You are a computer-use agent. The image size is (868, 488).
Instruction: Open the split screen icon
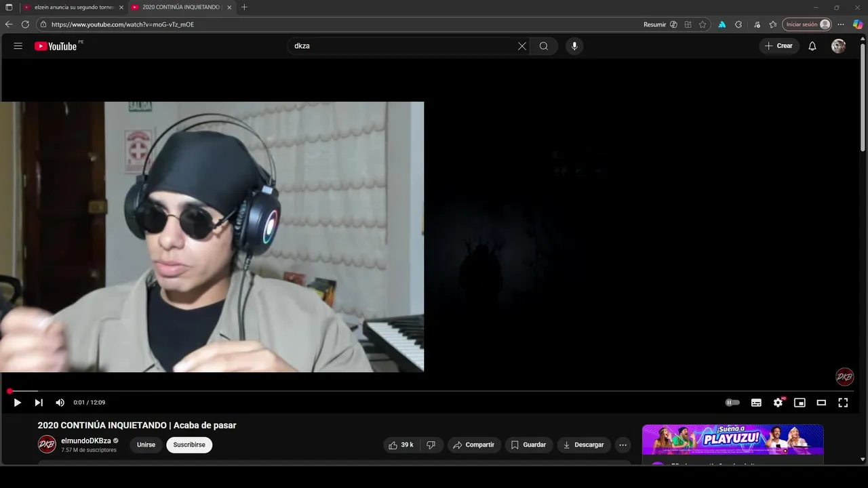[x=688, y=24]
